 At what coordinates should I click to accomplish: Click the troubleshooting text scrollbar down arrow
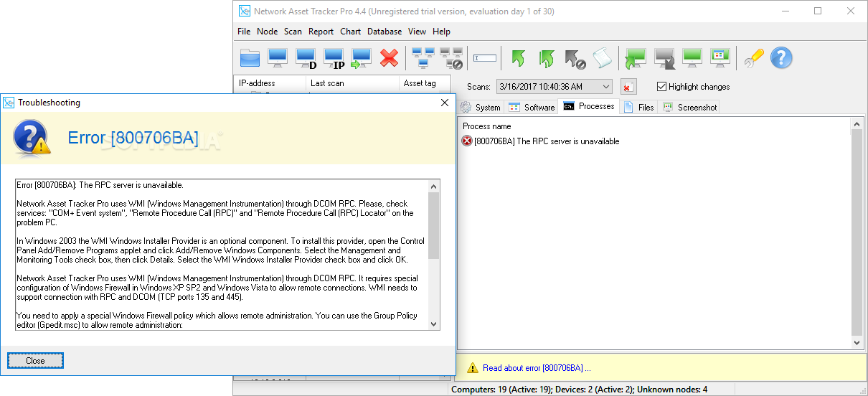[433, 324]
